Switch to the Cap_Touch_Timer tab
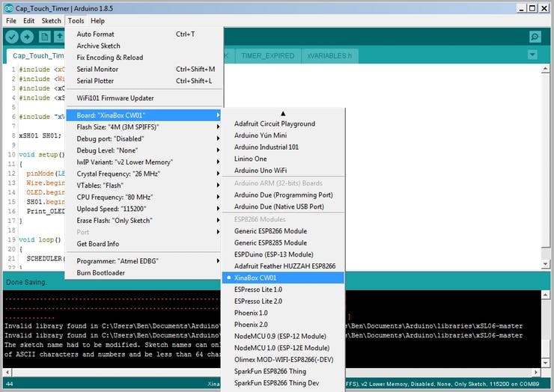This screenshot has width=554, height=392. coord(36,56)
